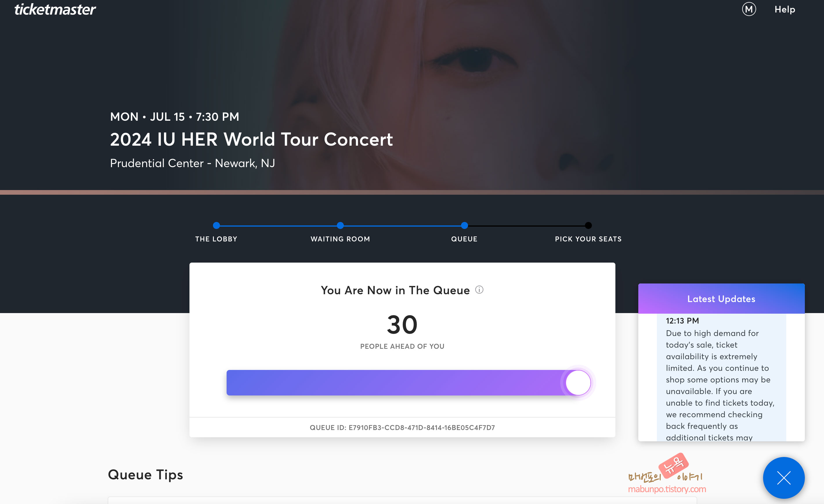Click the ticketmaster logo
The image size is (824, 504).
point(55,9)
